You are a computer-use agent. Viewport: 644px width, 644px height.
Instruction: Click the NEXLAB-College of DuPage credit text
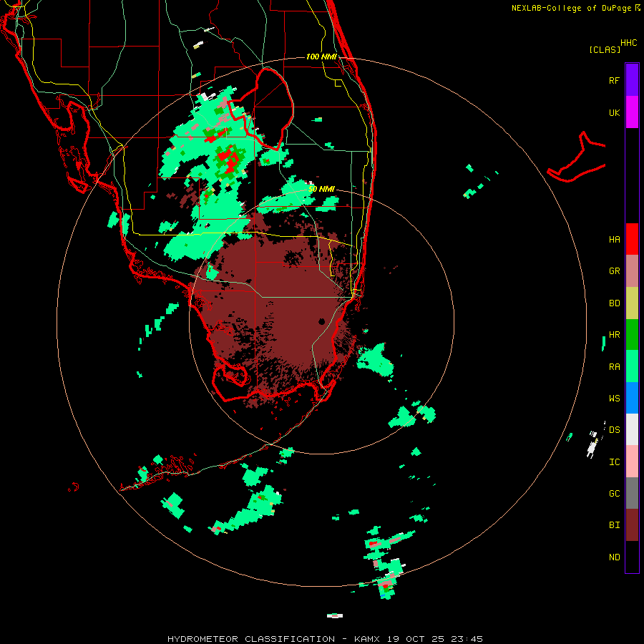pyautogui.click(x=571, y=8)
